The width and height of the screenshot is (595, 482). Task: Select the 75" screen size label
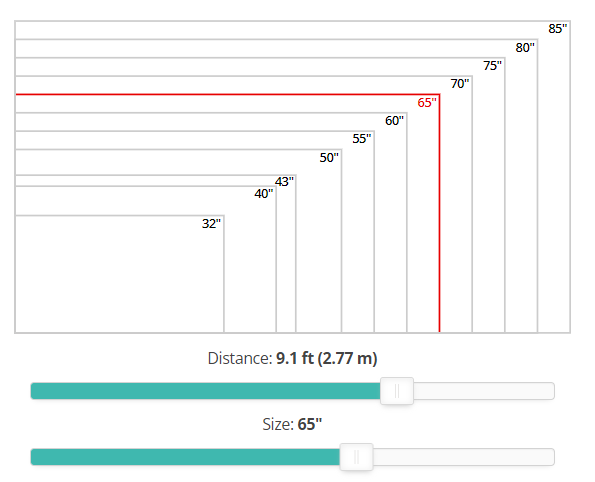492,66
